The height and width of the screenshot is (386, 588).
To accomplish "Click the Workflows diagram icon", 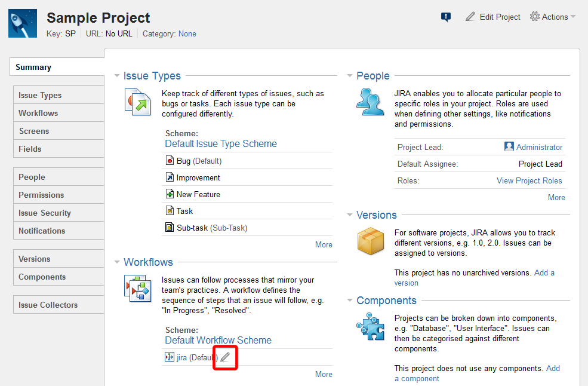I will pyautogui.click(x=138, y=289).
